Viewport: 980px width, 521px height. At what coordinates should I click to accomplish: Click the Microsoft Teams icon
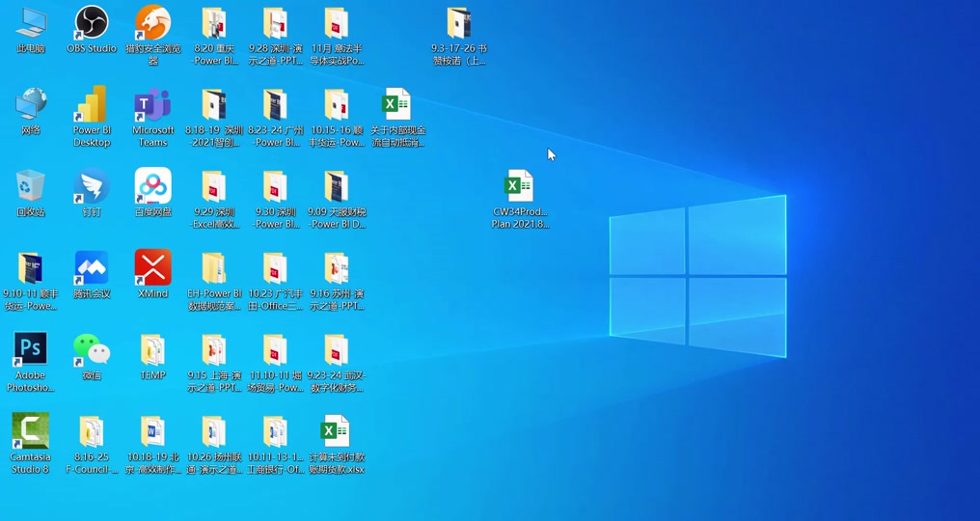153,117
